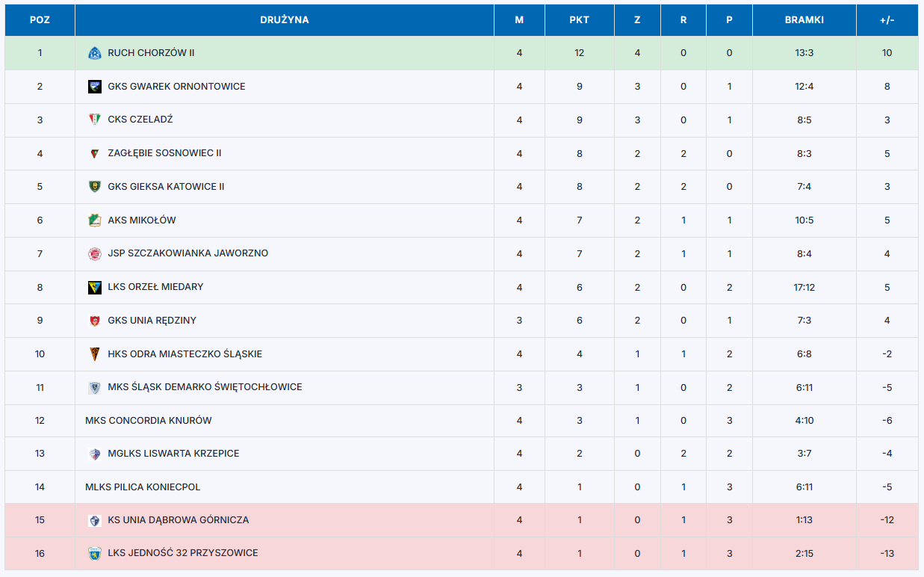
Task: Click the BRAMKI column header
Action: (x=804, y=20)
